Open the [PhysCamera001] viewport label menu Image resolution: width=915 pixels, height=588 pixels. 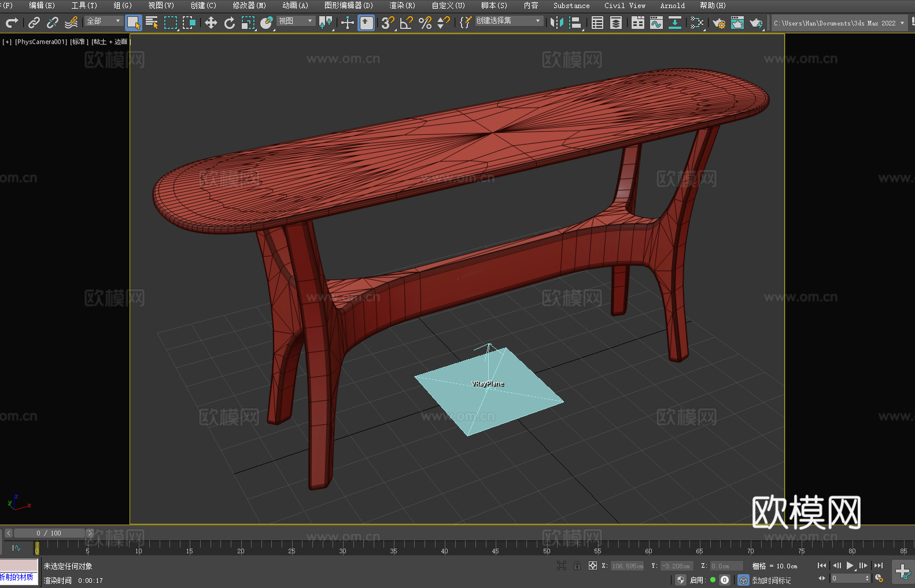(41, 42)
